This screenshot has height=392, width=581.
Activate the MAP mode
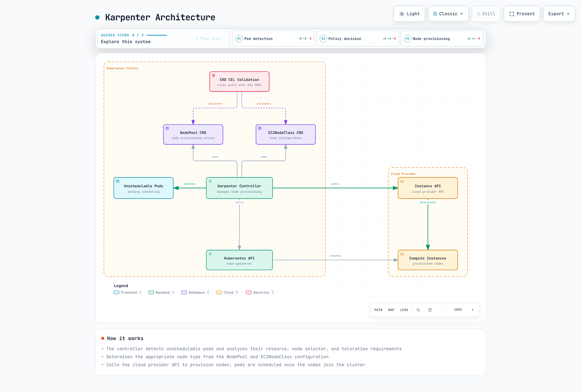click(x=391, y=310)
